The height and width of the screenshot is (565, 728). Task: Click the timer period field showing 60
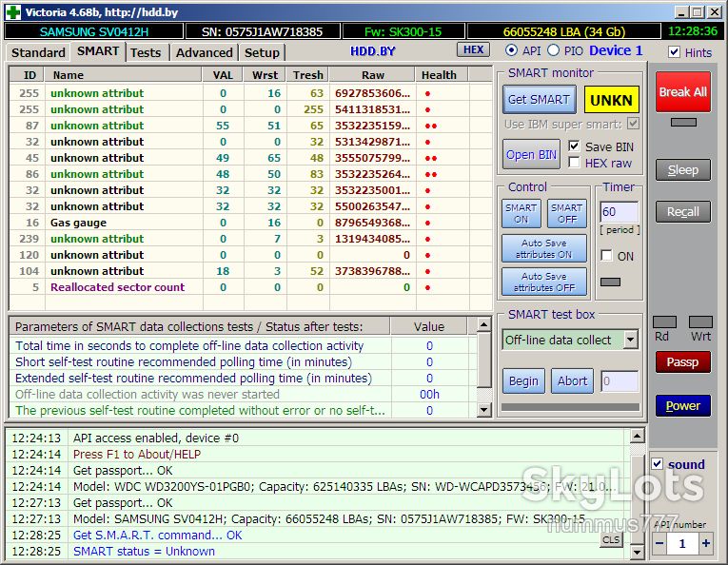pos(620,212)
